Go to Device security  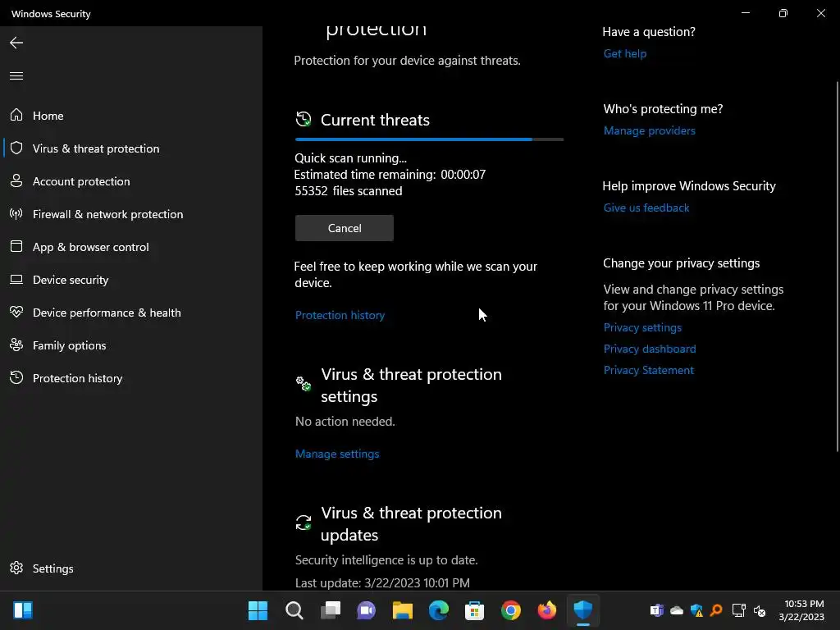click(131, 279)
